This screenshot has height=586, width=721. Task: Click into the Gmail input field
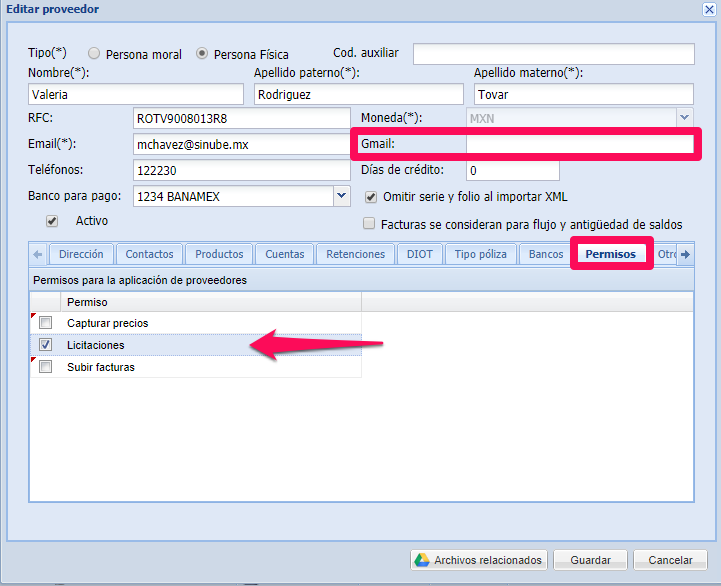pyautogui.click(x=579, y=145)
